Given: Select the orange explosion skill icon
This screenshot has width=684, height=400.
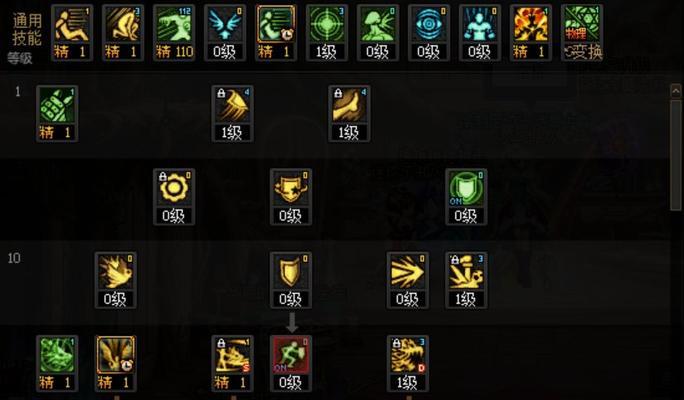Looking at the screenshot, I should pos(531,33).
